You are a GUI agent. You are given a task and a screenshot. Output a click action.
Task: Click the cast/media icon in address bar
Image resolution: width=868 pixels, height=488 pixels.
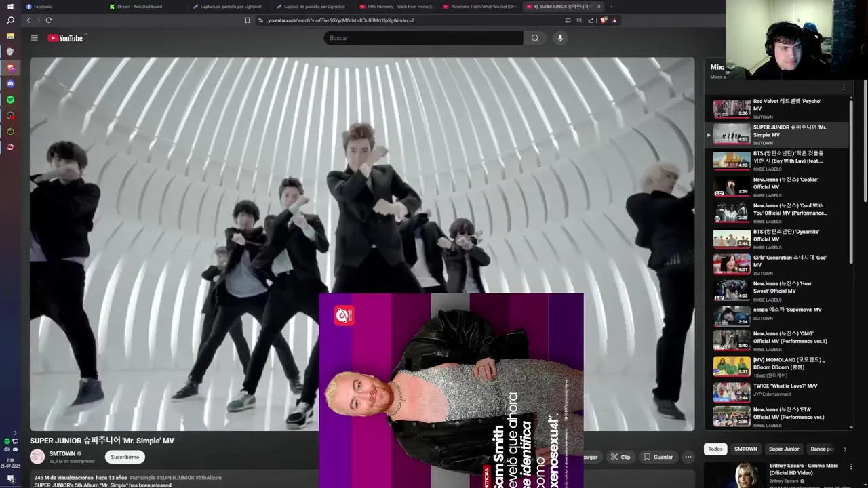point(568,20)
